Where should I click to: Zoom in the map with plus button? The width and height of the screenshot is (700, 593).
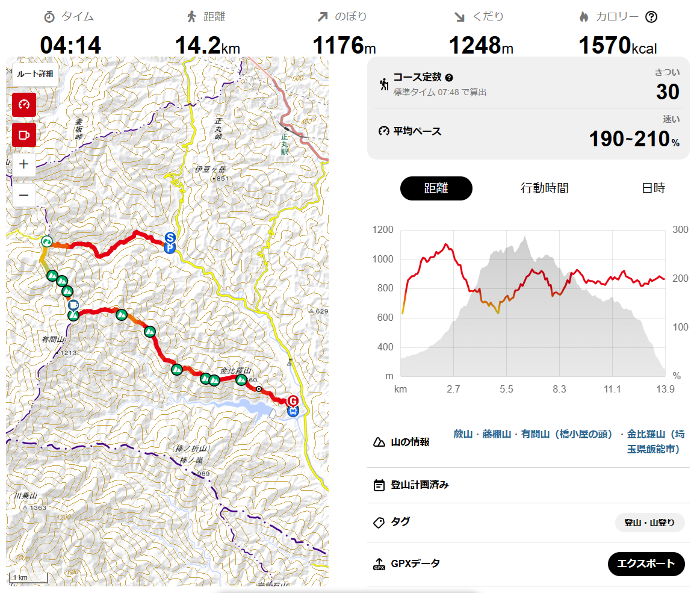(x=24, y=164)
